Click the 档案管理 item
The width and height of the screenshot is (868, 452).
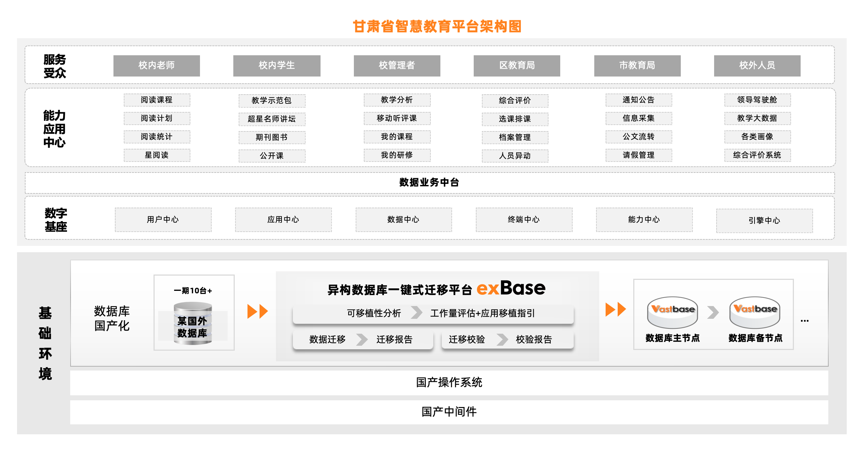[515, 137]
